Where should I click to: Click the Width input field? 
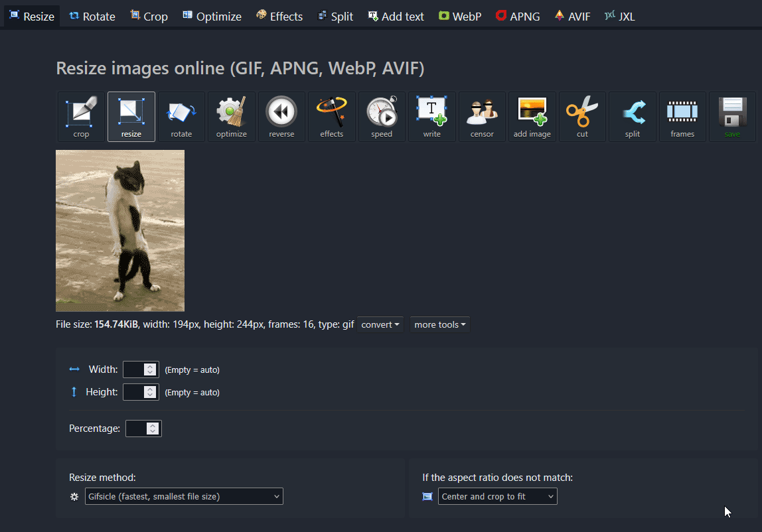pos(133,369)
